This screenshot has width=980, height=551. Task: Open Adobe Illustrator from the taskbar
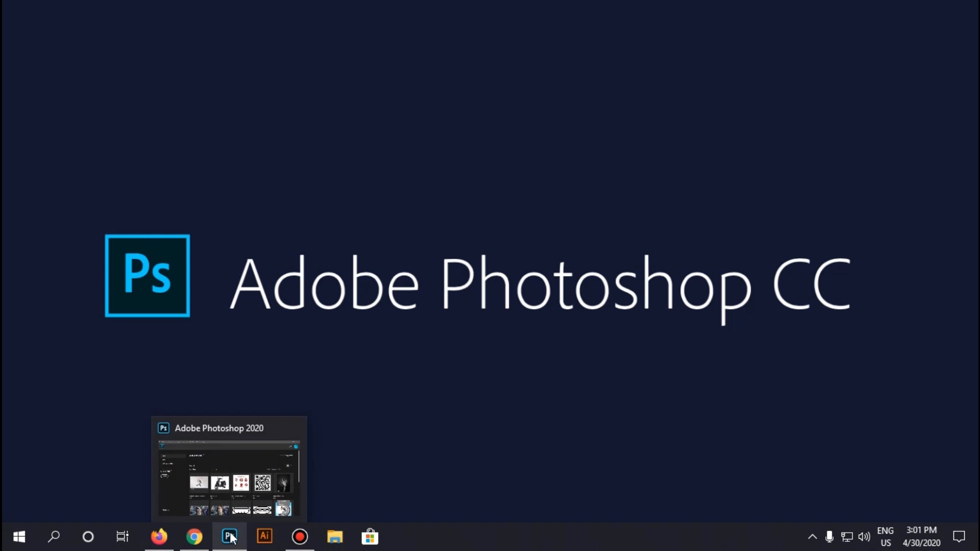[x=264, y=537]
